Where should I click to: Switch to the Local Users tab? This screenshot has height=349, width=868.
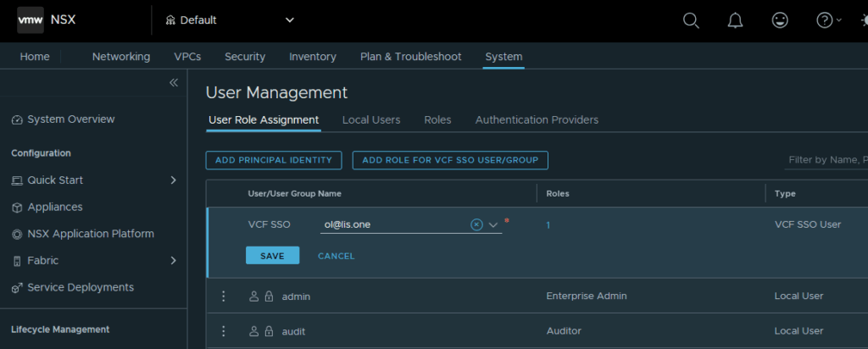(370, 120)
